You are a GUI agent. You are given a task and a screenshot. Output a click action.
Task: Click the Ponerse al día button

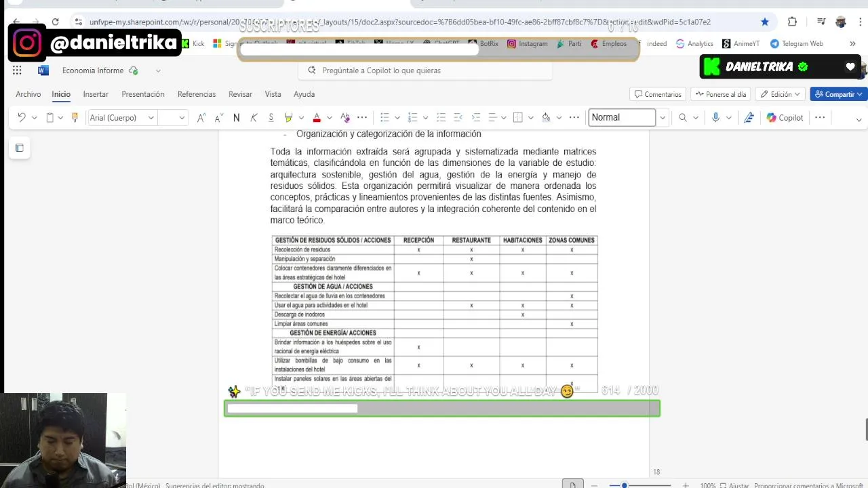(720, 94)
